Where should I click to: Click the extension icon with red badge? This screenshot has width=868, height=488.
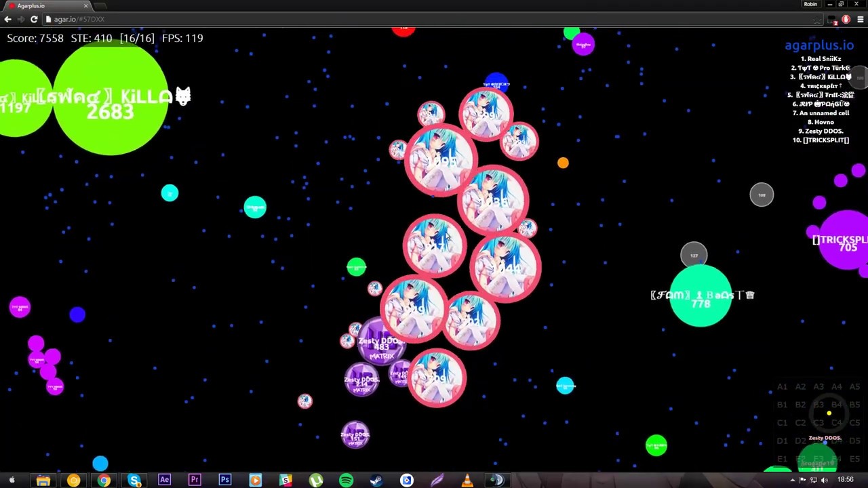(833, 20)
